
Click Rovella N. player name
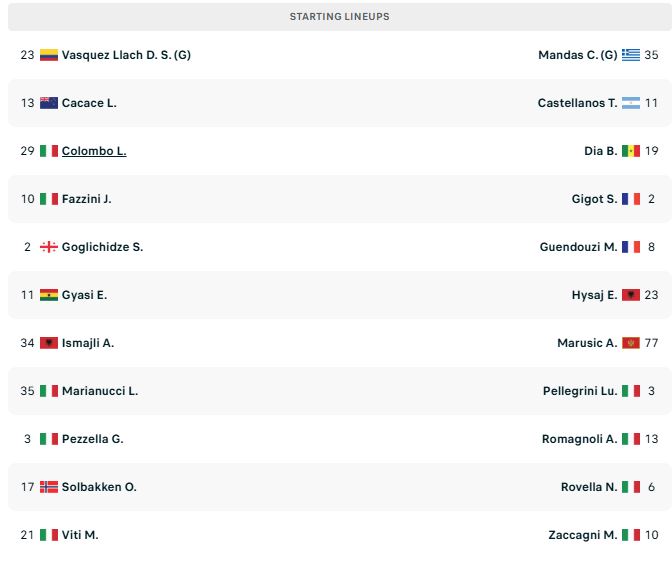pos(589,487)
